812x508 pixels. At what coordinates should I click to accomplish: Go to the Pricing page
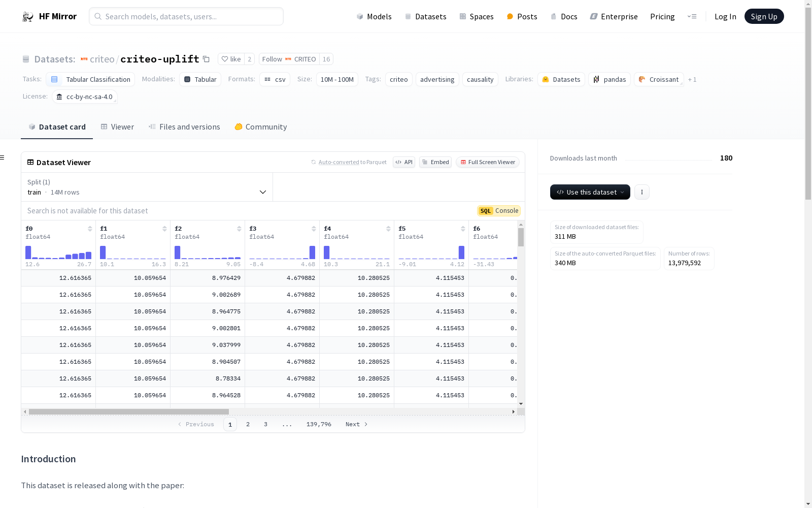(662, 16)
